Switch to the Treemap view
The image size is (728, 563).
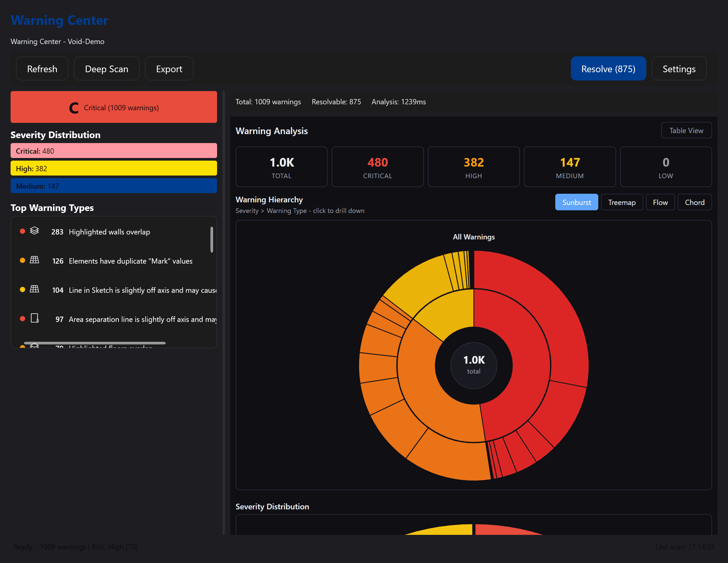click(x=622, y=202)
